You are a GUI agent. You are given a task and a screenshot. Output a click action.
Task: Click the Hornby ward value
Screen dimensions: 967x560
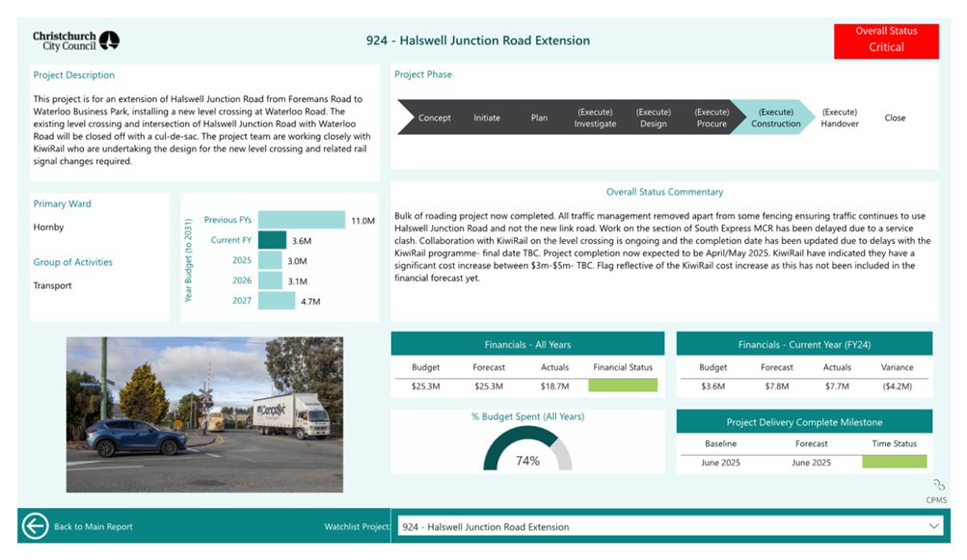pyautogui.click(x=49, y=227)
